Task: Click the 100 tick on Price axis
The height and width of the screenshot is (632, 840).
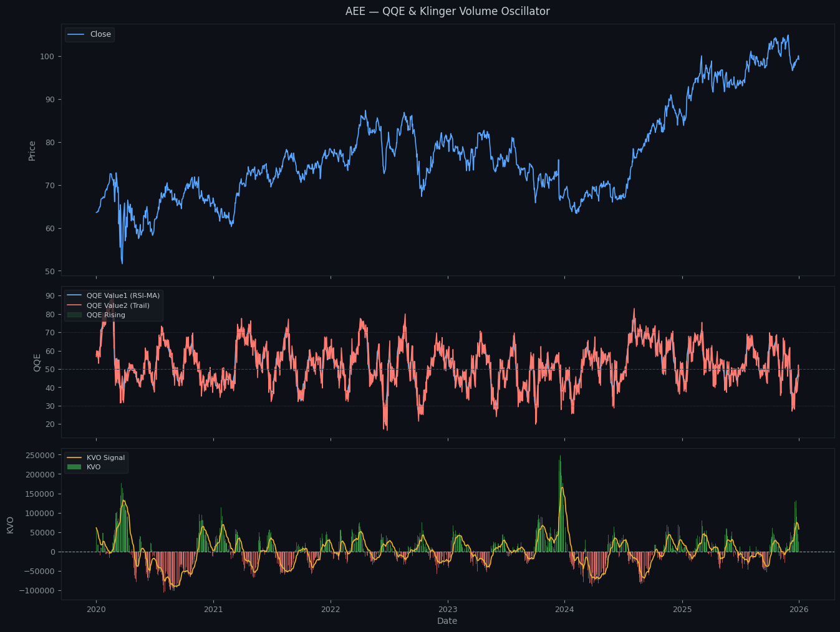Action: pos(48,56)
